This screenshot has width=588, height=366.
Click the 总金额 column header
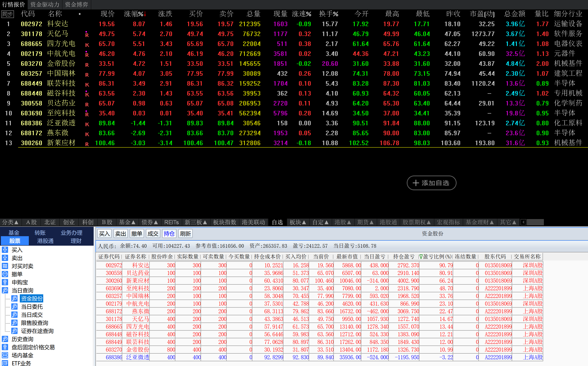pyautogui.click(x=515, y=14)
